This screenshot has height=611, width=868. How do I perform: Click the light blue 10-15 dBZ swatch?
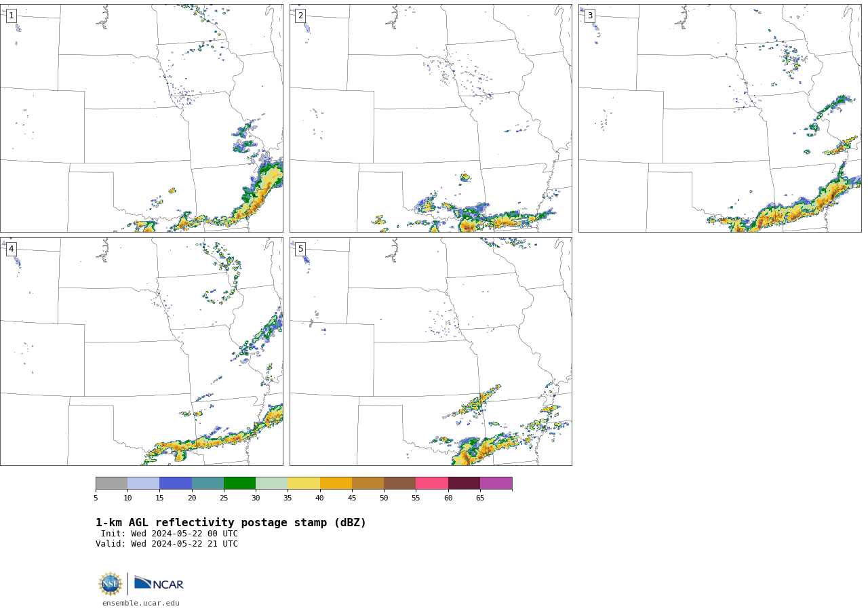[x=144, y=483]
